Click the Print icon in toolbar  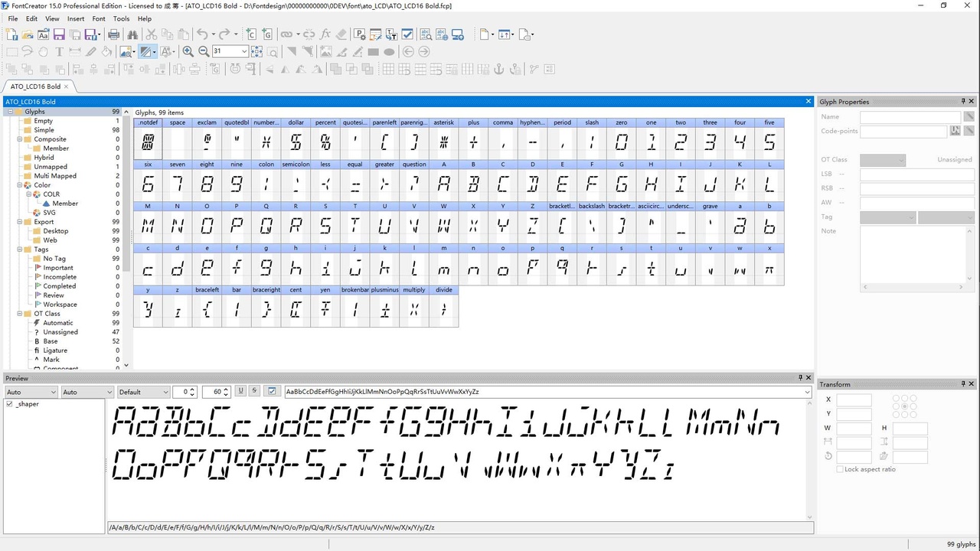[113, 34]
